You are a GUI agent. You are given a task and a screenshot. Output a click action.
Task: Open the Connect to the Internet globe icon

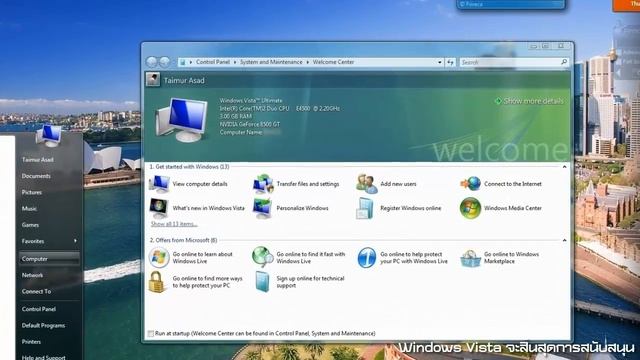coord(471,184)
